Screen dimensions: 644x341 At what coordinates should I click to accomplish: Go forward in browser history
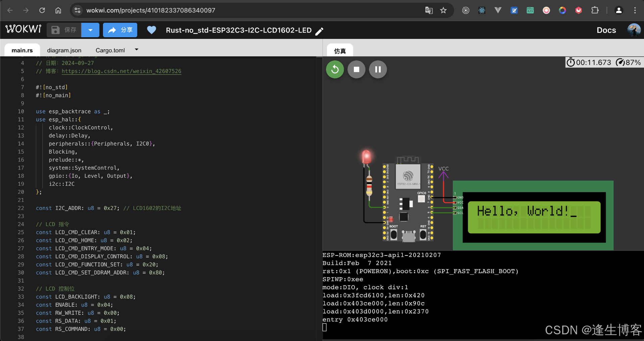(26, 10)
